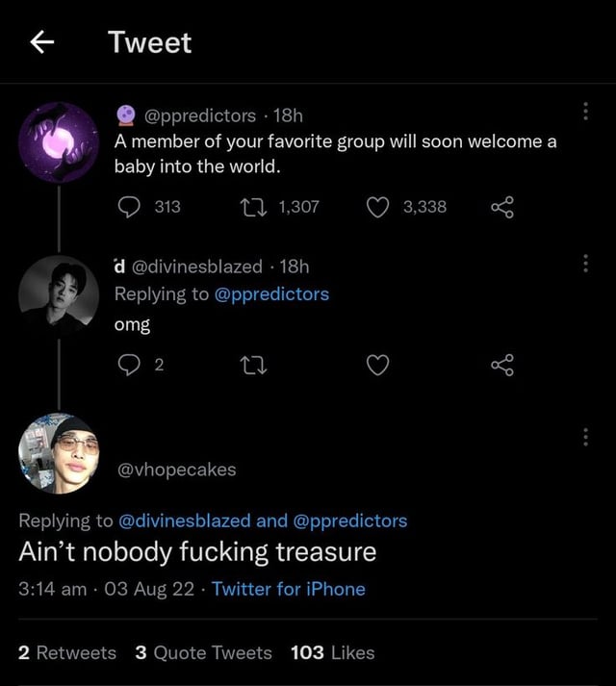Image resolution: width=616 pixels, height=686 pixels.
Task: View the @divinesblazed profile avatar
Action: pos(58,294)
